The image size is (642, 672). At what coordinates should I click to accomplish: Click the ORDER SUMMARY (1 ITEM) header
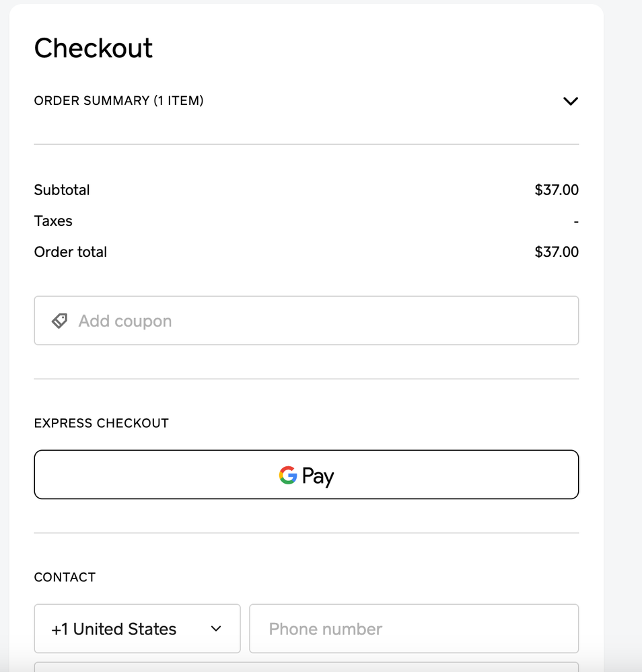coord(119,101)
